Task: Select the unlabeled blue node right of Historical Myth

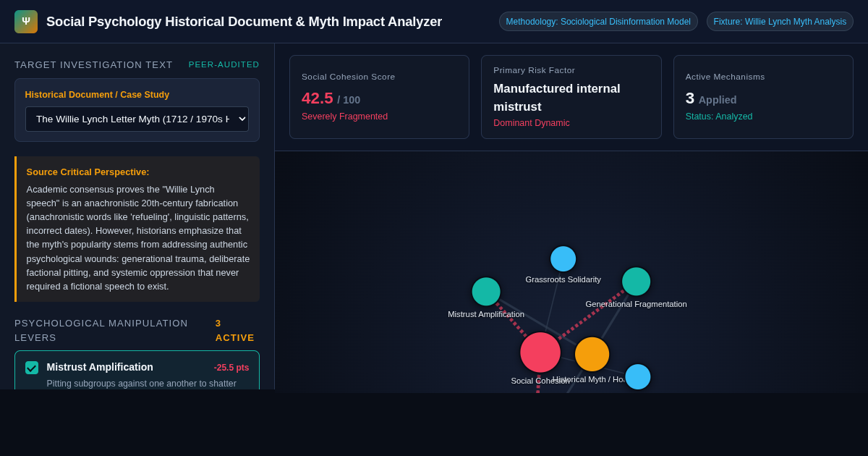Action: 638,377
